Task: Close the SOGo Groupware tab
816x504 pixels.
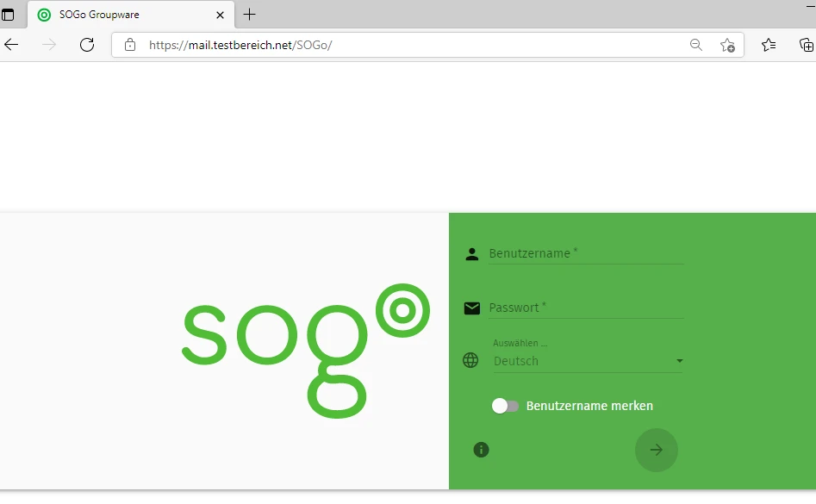Action: pyautogui.click(x=221, y=15)
